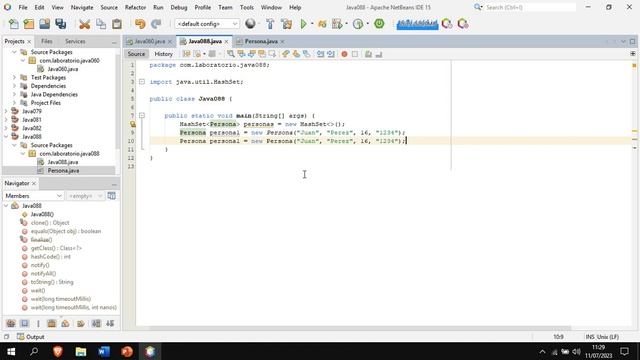Screen dimensions: 640x360
Task: Click the Search (Ctrl+I) input field
Action: tap(530, 7)
